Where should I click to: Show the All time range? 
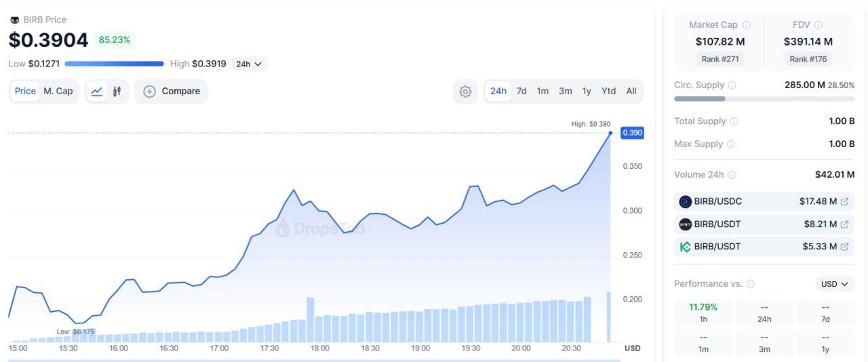pos(631,92)
